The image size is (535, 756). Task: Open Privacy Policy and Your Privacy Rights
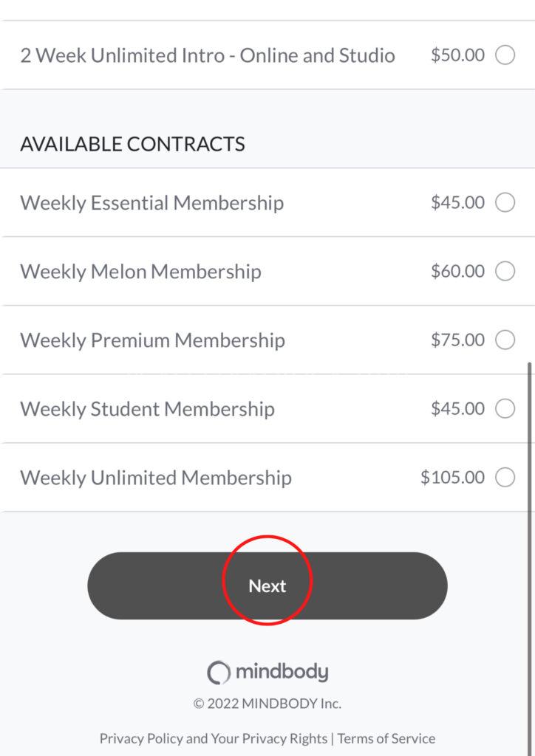pyautogui.click(x=214, y=738)
